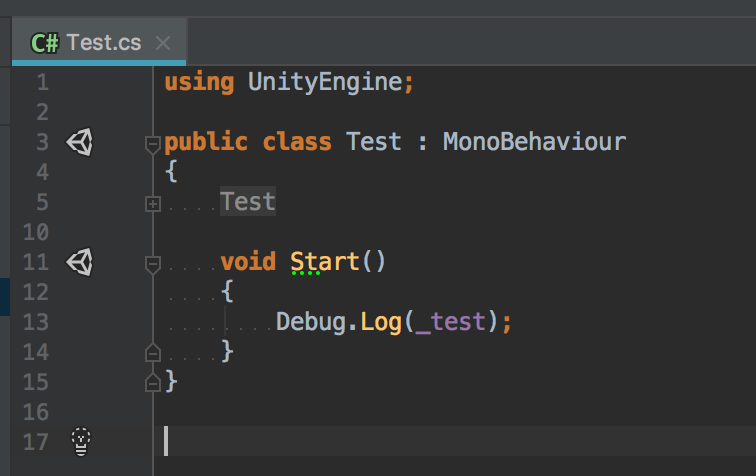Image resolution: width=756 pixels, height=476 pixels.
Task: Click MonoBehaviour base class
Action: tap(534, 142)
